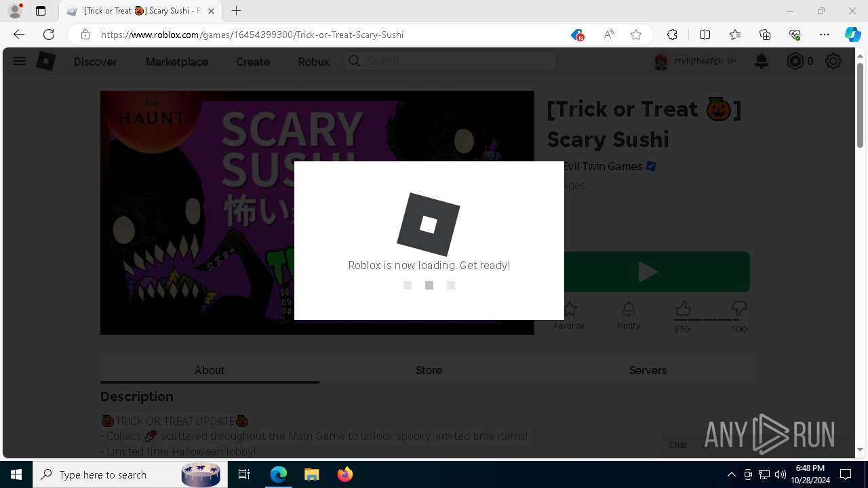Open Edge tab actions menu
Image resolution: width=868 pixels, height=488 pixels.
click(x=41, y=11)
